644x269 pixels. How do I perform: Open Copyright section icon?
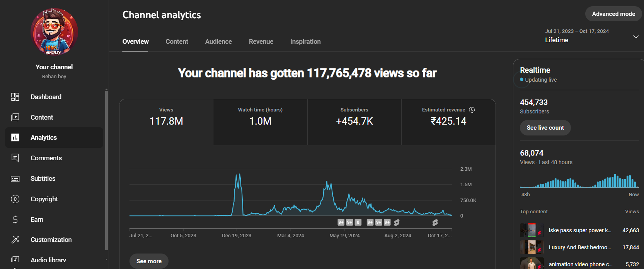click(15, 199)
